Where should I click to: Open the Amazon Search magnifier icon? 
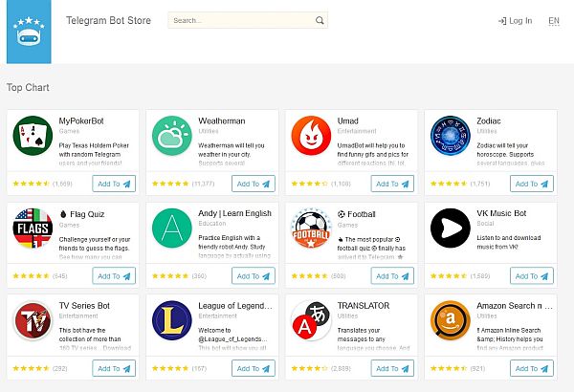[x=451, y=320]
